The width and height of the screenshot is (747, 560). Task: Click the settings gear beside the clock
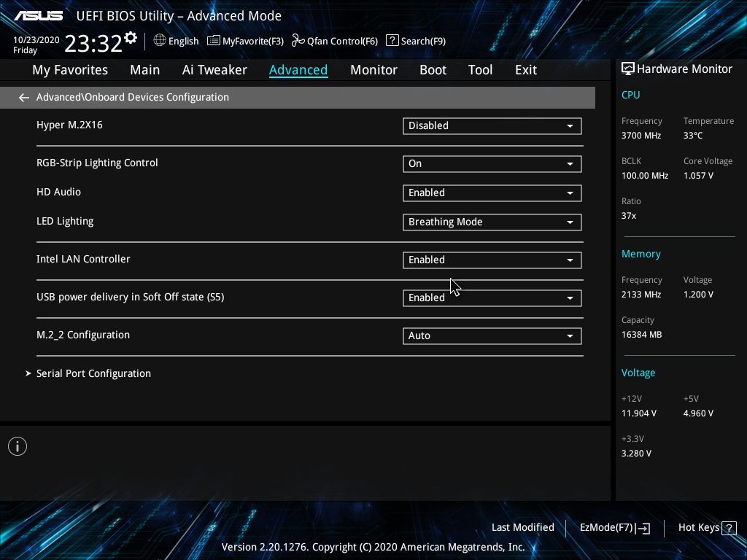[x=131, y=38]
